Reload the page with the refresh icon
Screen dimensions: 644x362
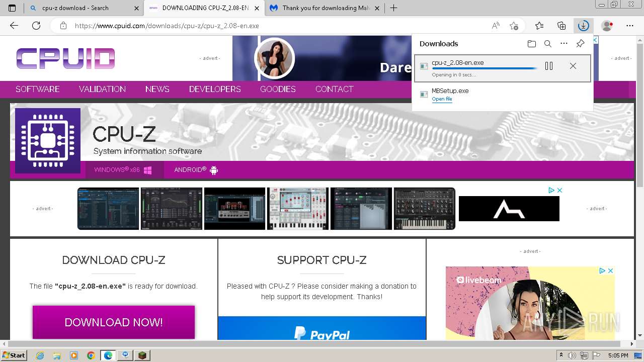point(36,26)
